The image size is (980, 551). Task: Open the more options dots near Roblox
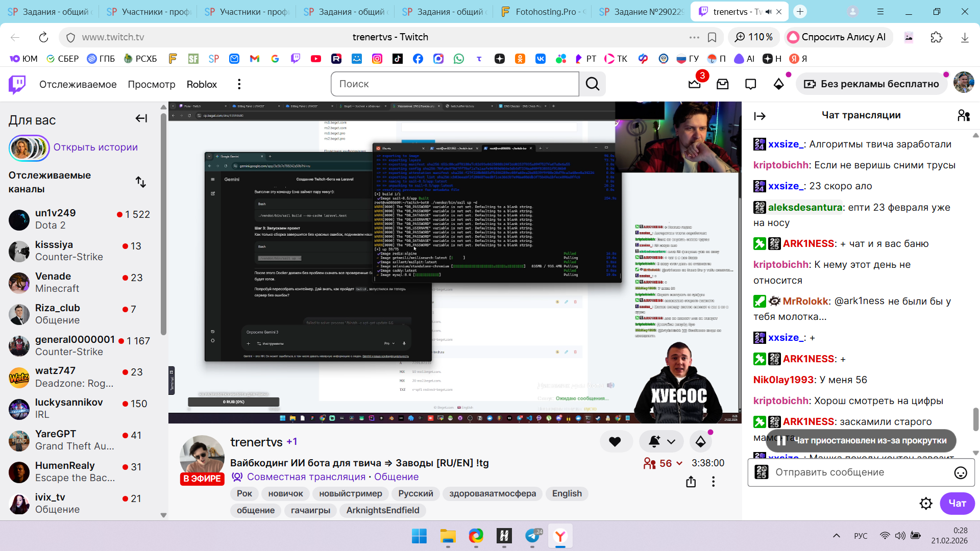pos(239,84)
